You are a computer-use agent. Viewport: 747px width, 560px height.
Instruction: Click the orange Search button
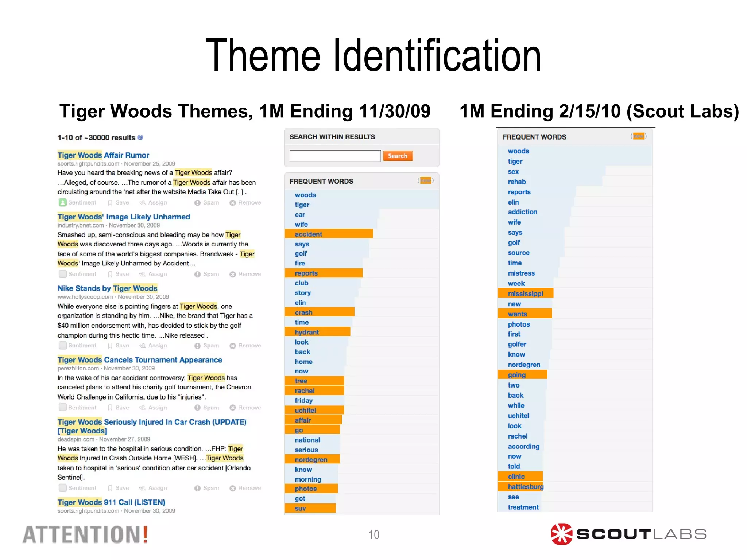(398, 156)
